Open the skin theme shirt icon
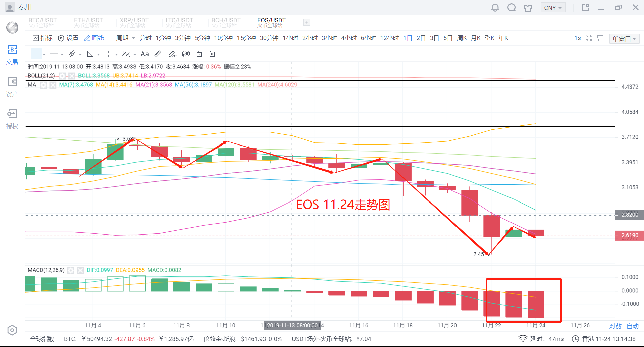The width and height of the screenshot is (644, 347). pos(528,8)
